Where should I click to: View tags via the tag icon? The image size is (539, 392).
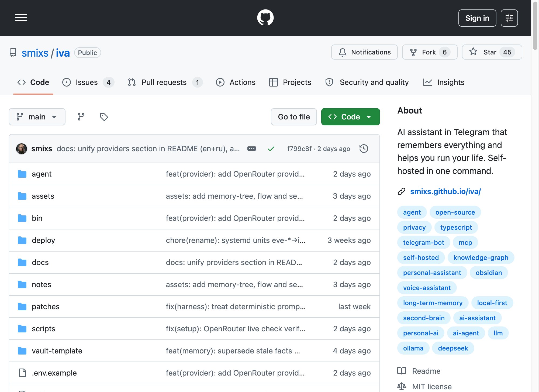click(x=104, y=117)
